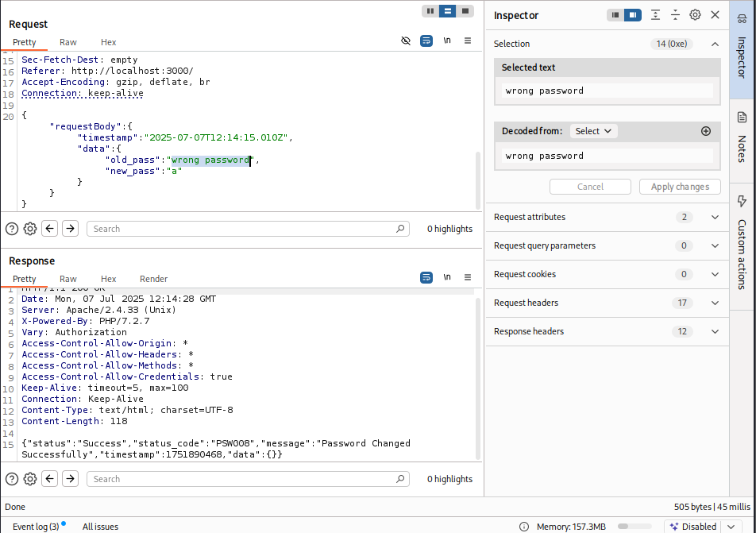Open Request panel hamburger options menu
756x533 pixels.
tap(468, 41)
